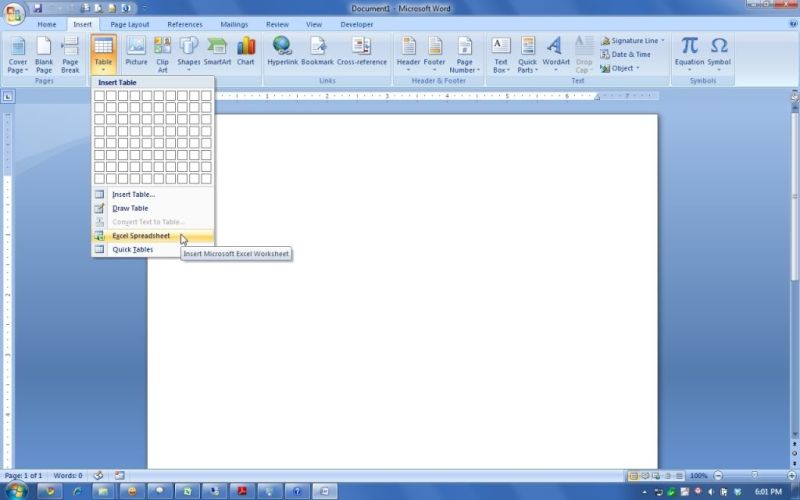Viewport: 800px width, 500px height.
Task: Open Word Help question mark
Action: click(x=793, y=24)
